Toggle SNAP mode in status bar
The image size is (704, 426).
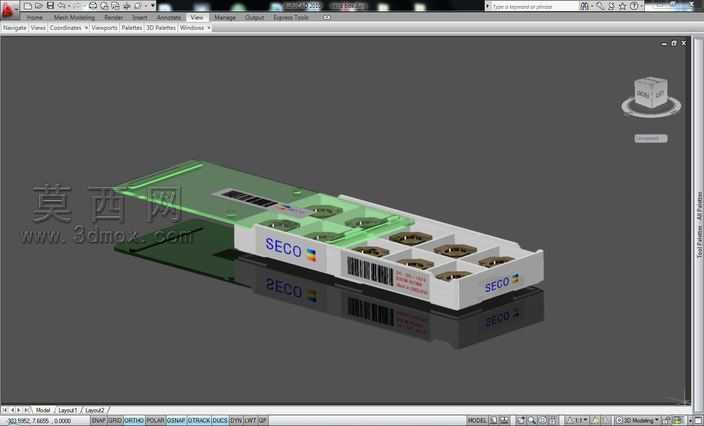(x=98, y=421)
